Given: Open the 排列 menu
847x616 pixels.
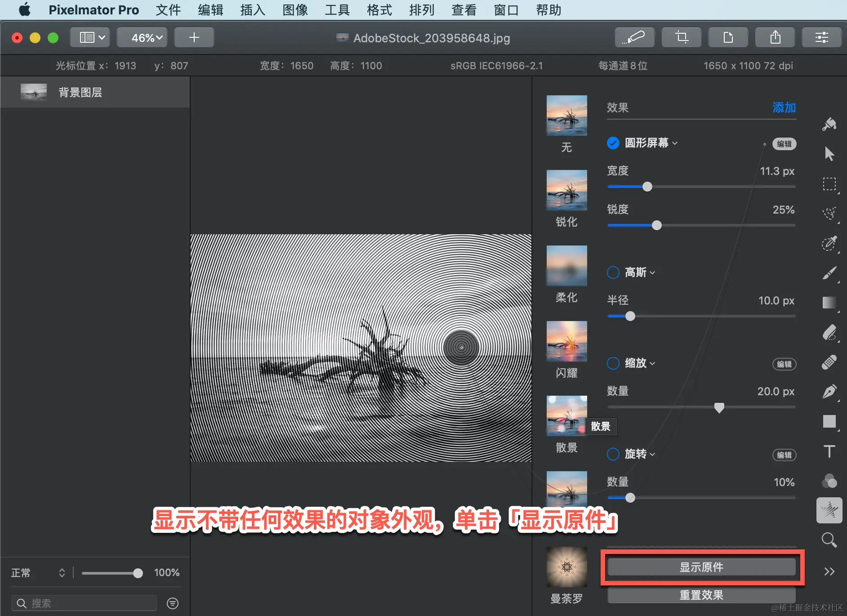Looking at the screenshot, I should click(422, 10).
